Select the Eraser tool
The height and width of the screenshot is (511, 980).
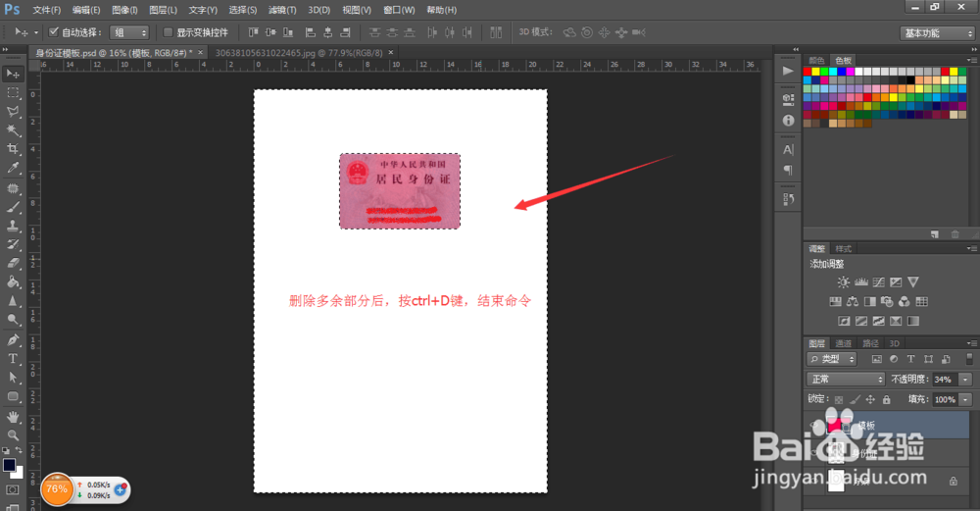click(x=13, y=263)
